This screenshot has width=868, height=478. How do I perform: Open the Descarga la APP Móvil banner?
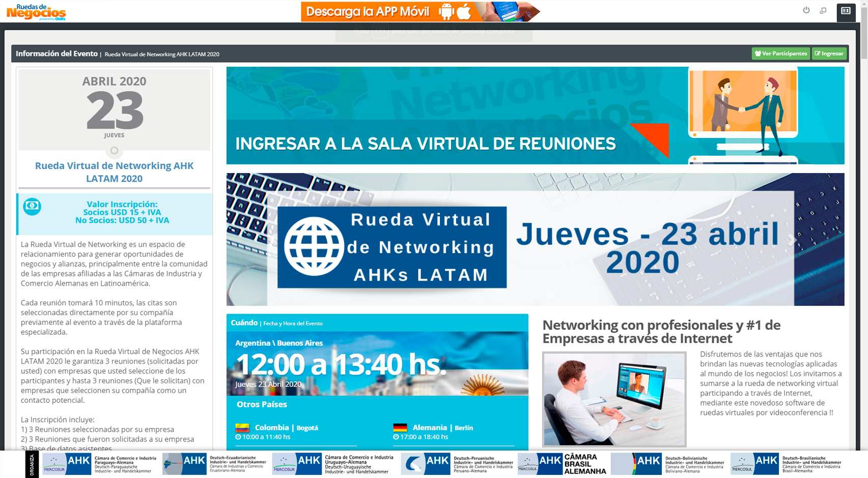coord(421,12)
